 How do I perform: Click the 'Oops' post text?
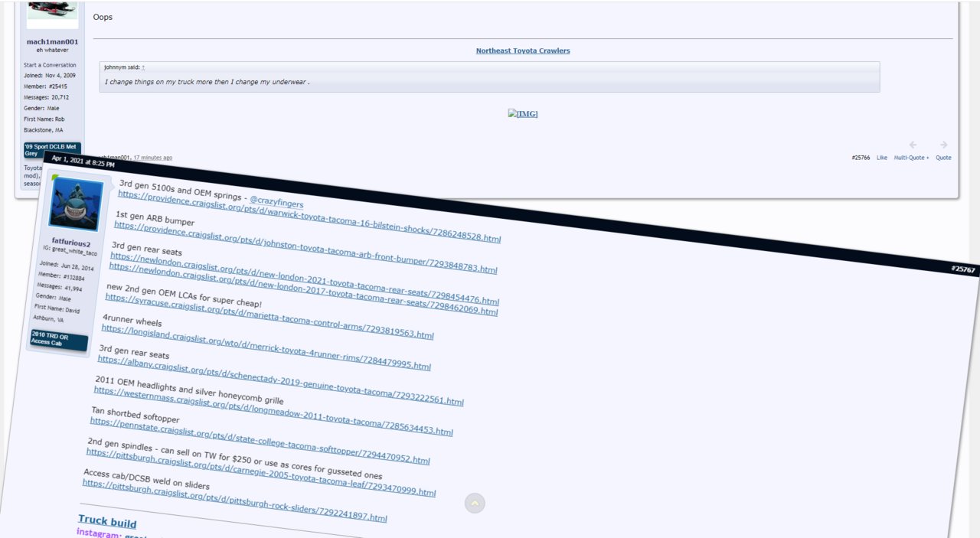coord(103,17)
